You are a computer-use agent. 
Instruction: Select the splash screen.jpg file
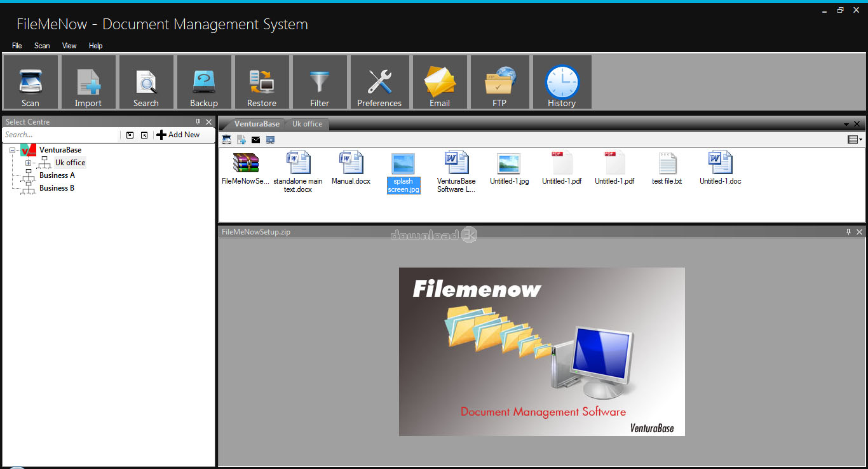[403, 173]
